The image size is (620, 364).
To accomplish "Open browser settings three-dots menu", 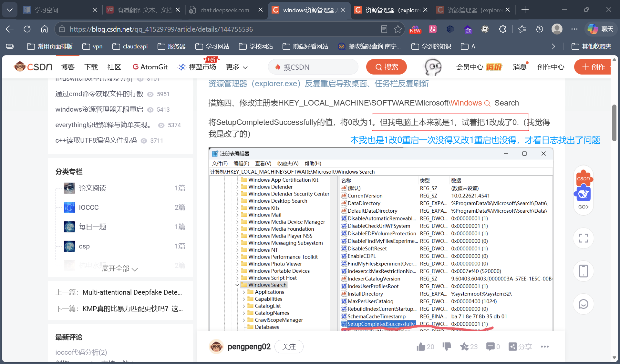I will [x=574, y=29].
